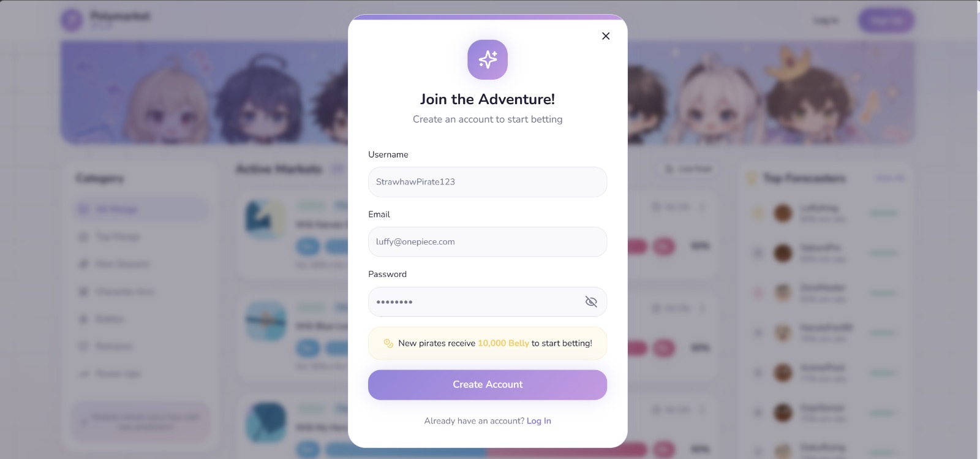The height and width of the screenshot is (459, 980).
Task: Click the highlighted 10,000 Belly text
Action: [503, 343]
